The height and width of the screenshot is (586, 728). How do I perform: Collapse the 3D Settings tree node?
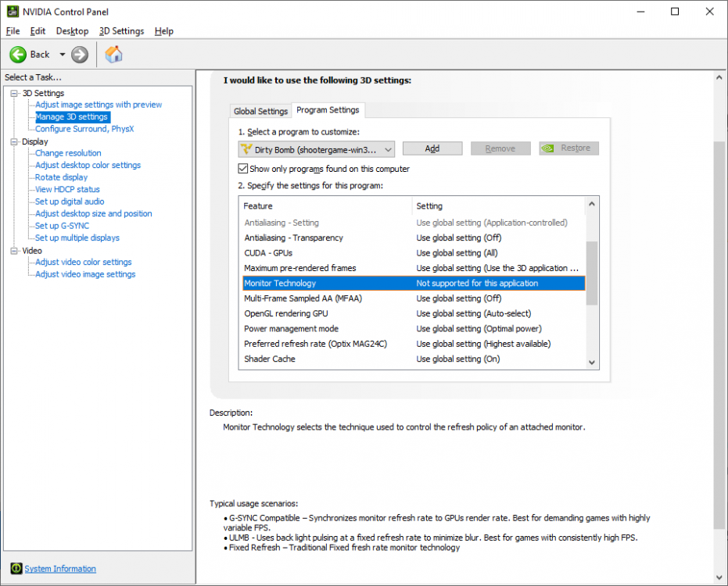click(14, 93)
